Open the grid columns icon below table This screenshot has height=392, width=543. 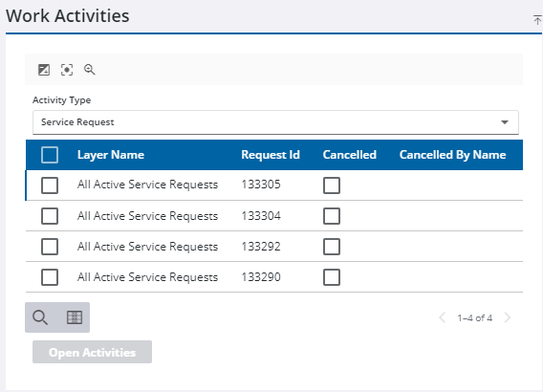[x=75, y=317]
